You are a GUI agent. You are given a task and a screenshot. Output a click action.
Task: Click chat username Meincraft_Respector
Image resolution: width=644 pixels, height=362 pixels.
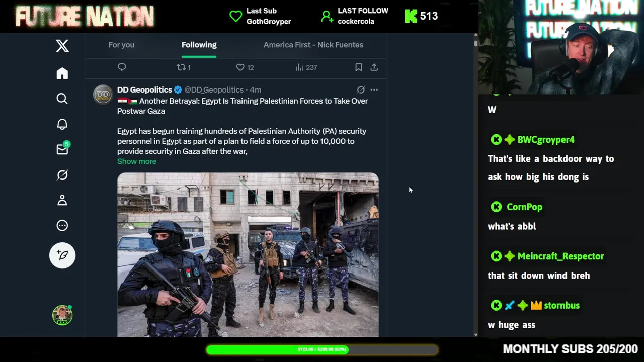pos(560,256)
